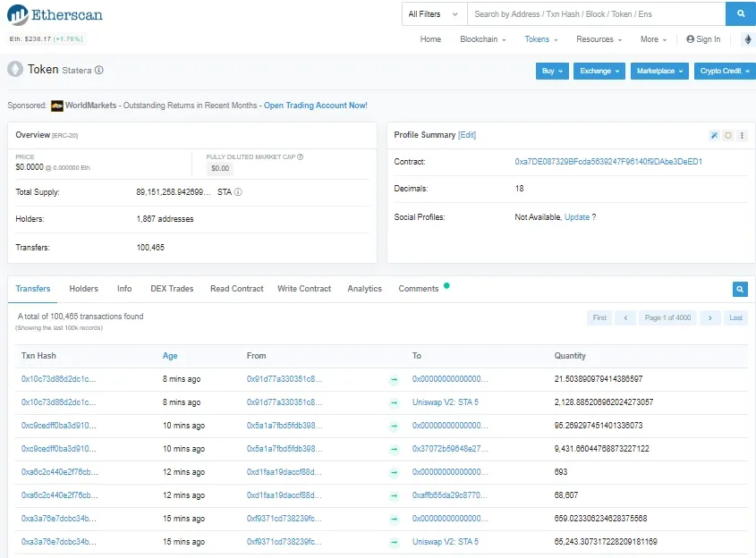Click Open Trading Account Now link

[315, 106]
